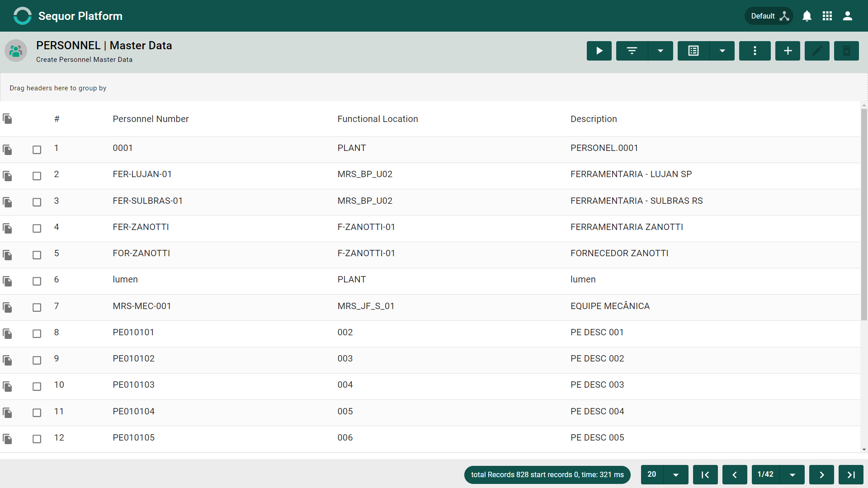Screen dimensions: 868x488
Task: Click the copy icon in the header row
Action: point(8,119)
